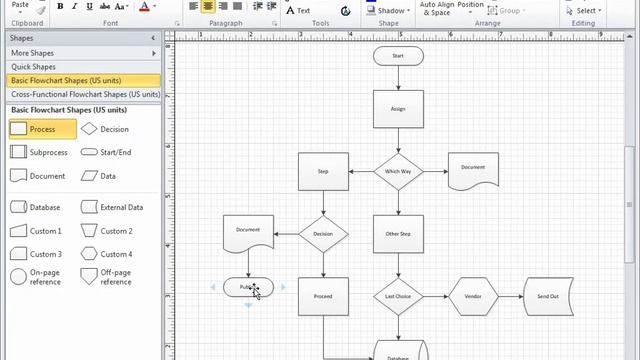Select the Data shape in the stencil
640x360 pixels.
(98, 176)
